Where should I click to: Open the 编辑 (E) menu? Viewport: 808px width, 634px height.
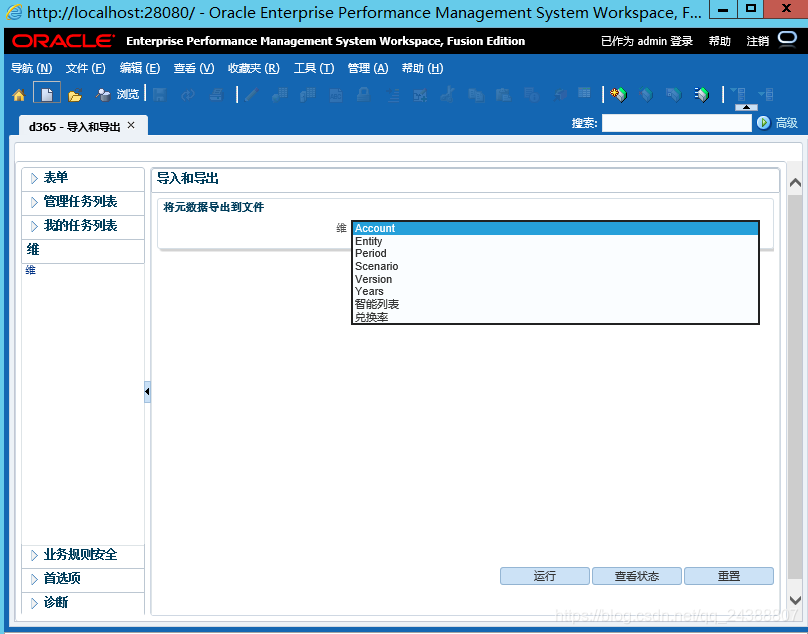coord(140,68)
